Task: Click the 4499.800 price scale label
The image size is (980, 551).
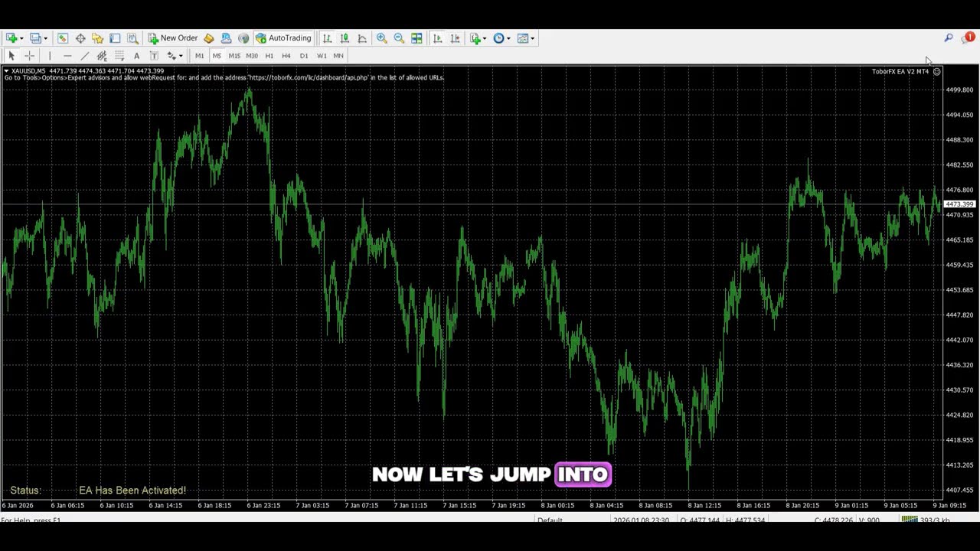Action: pos(960,90)
